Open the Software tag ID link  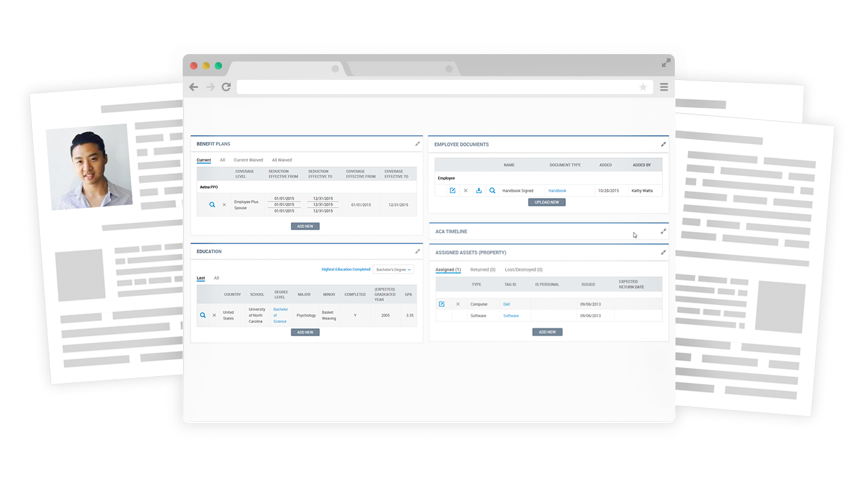(x=511, y=316)
